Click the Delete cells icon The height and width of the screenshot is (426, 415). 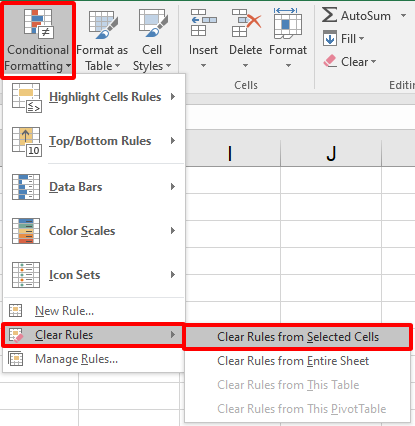coord(246,23)
